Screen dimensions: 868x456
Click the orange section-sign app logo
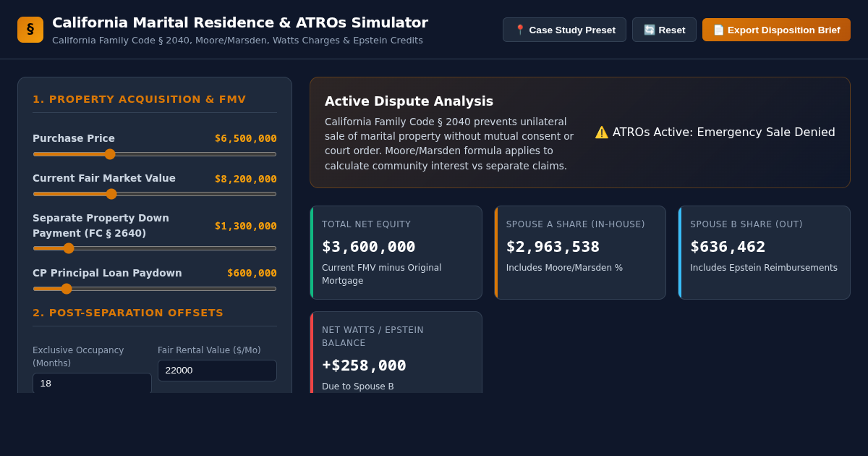point(30,30)
